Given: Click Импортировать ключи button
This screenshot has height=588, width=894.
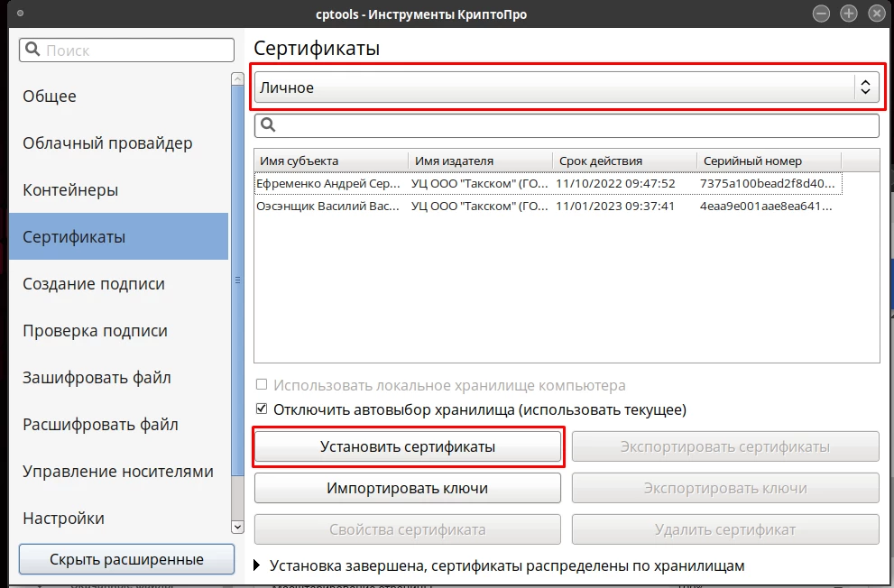Looking at the screenshot, I should pyautogui.click(x=408, y=488).
